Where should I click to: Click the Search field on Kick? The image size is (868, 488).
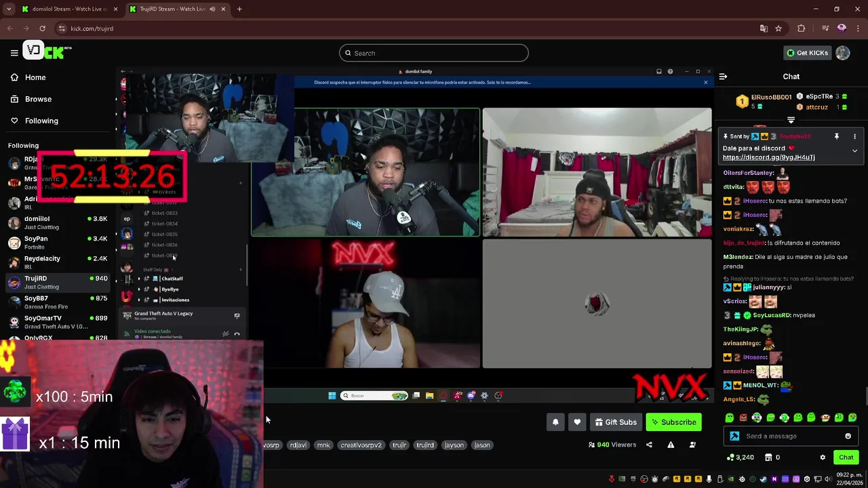click(x=434, y=53)
